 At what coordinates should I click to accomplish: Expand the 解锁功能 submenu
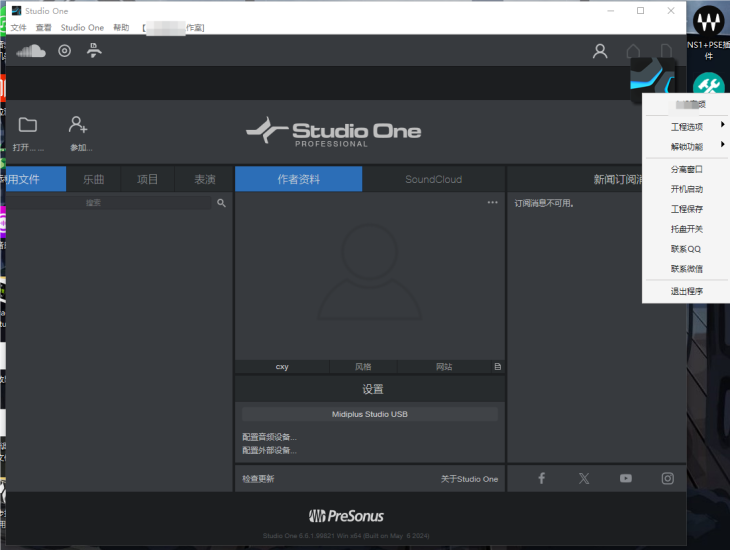[x=687, y=147]
